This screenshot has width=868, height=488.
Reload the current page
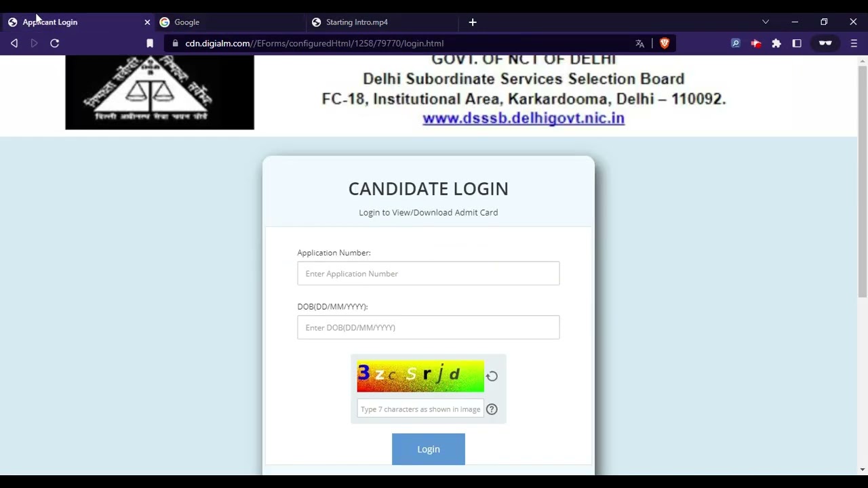[x=55, y=43]
